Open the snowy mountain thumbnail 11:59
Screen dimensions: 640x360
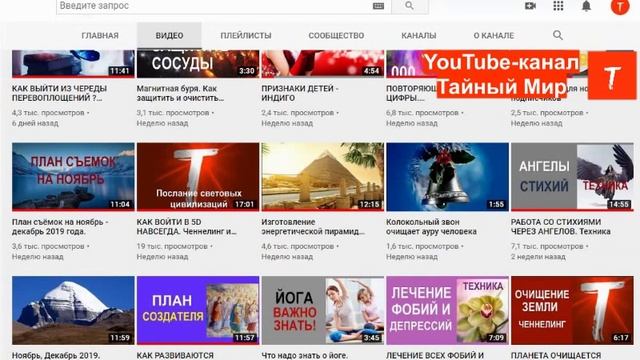[x=73, y=310]
